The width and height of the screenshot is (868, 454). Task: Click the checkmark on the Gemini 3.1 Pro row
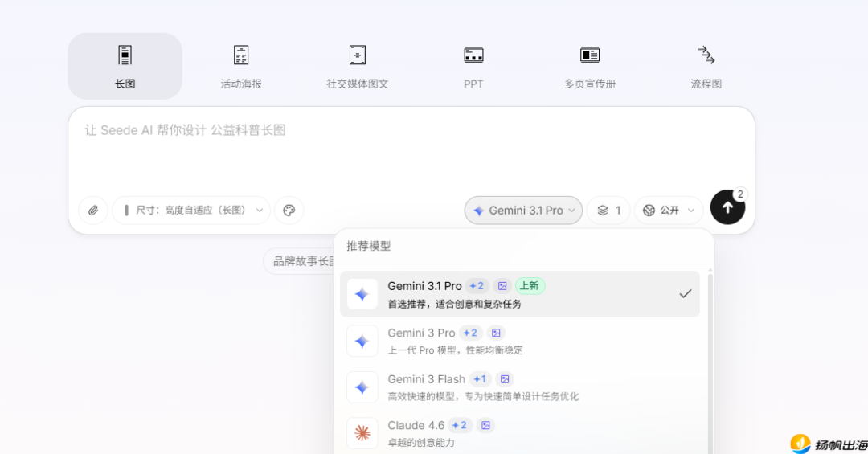pos(686,294)
